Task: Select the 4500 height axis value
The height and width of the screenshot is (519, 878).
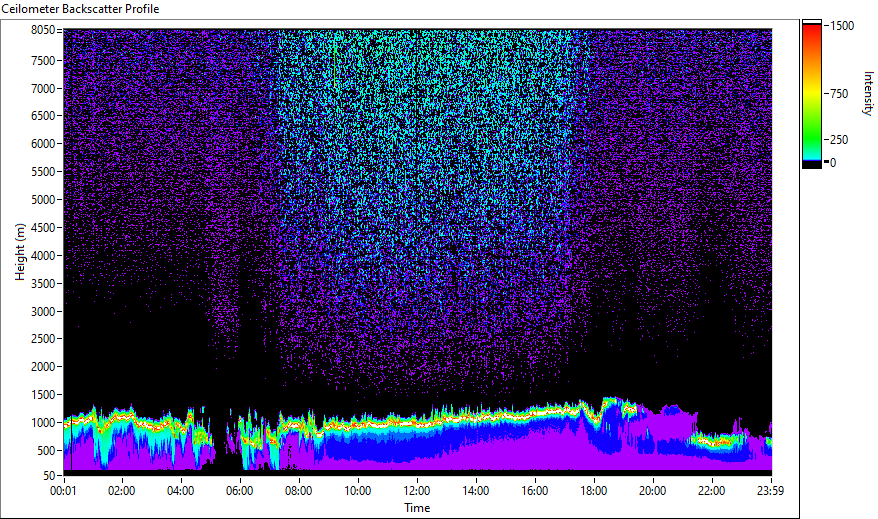Action: (x=43, y=228)
